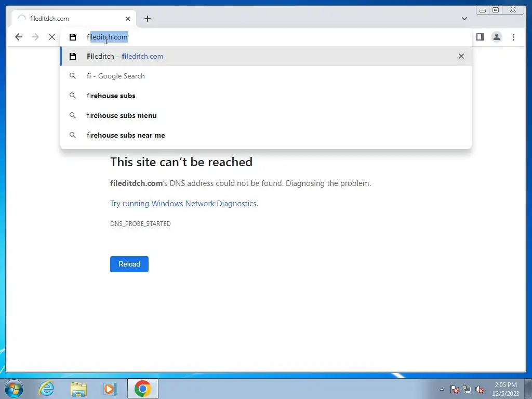This screenshot has width=532, height=399.
Task: Select the fileditdch.com browser tab
Action: coord(74,19)
